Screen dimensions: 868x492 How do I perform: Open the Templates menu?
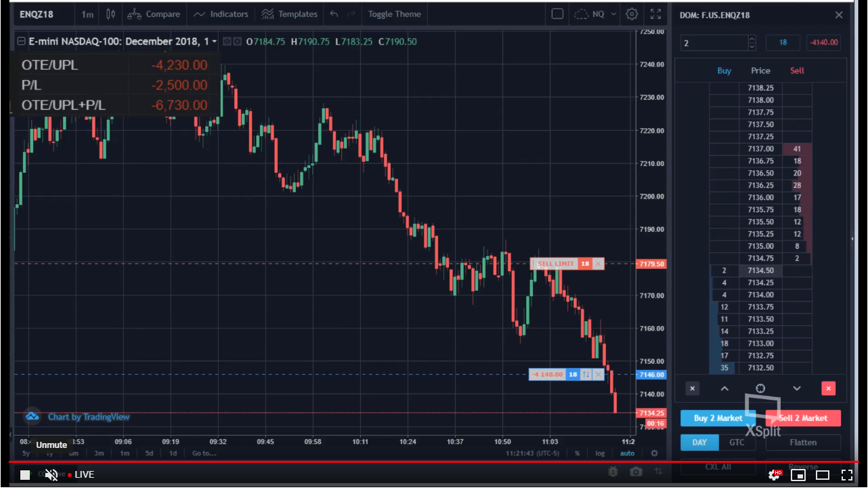click(x=289, y=14)
